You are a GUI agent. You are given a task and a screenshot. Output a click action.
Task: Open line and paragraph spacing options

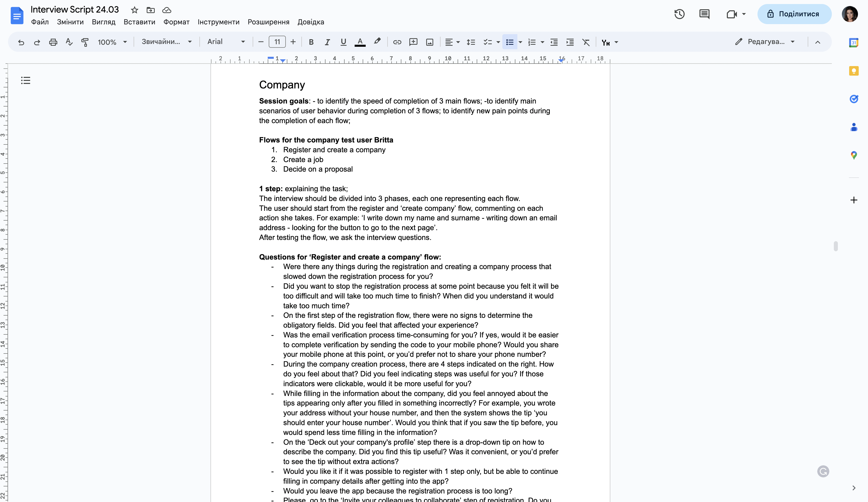point(471,42)
